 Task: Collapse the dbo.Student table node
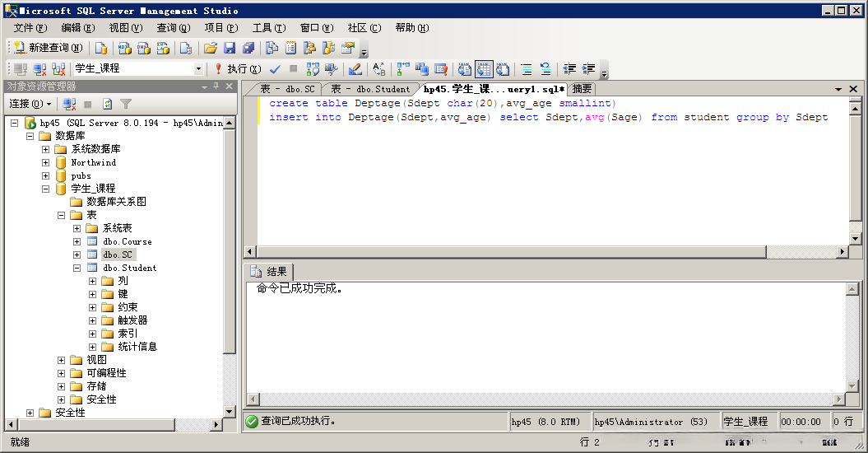click(x=77, y=268)
